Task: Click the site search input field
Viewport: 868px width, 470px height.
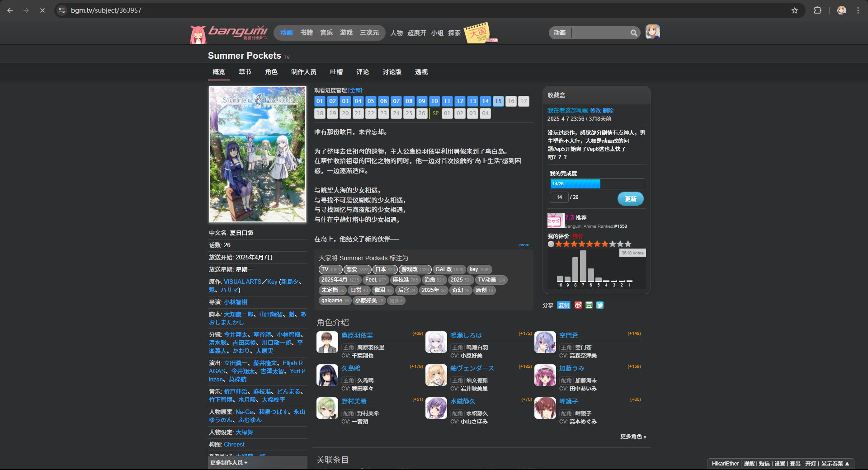Action: tap(600, 33)
